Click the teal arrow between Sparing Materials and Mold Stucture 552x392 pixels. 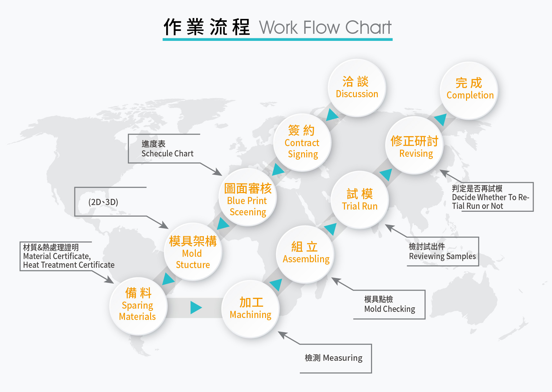click(167, 279)
